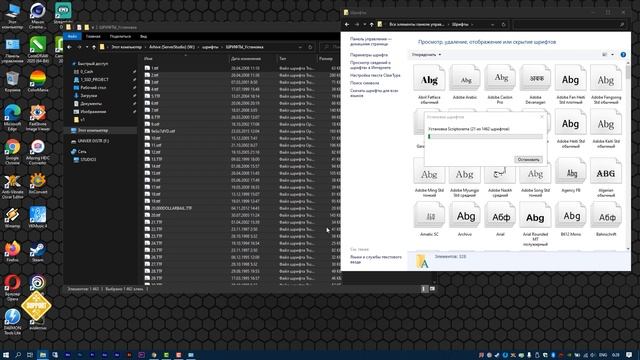Viewport: 640px width, 360px height.
Task: Open File Explorer from taskbar
Action: click(42, 355)
